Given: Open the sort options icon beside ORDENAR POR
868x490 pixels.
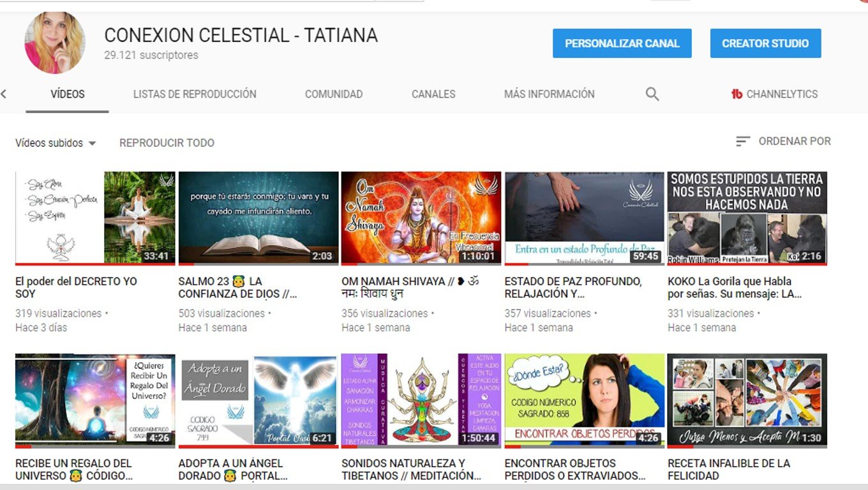Looking at the screenshot, I should click(x=742, y=142).
